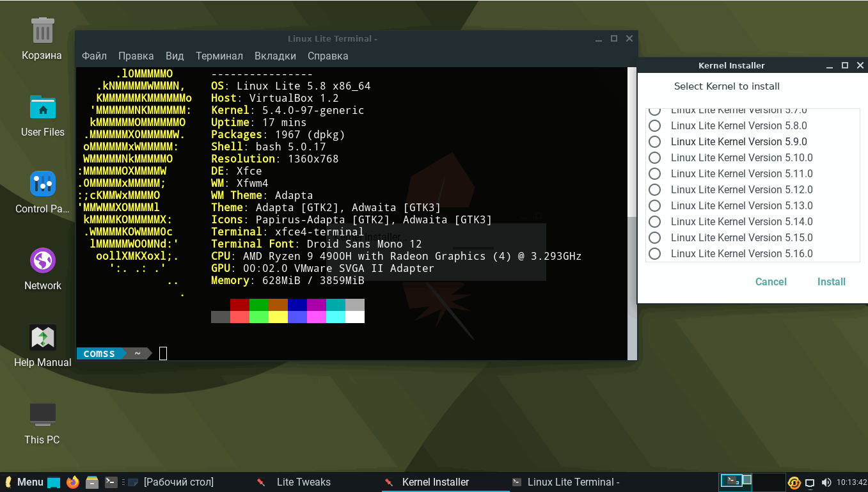Launch the terminal from the taskbar launcher

click(111, 482)
